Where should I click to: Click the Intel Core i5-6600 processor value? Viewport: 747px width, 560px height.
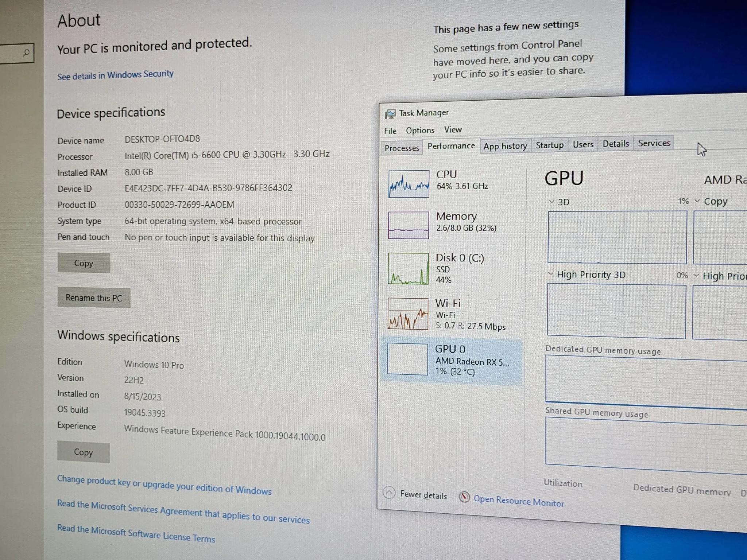227,155
